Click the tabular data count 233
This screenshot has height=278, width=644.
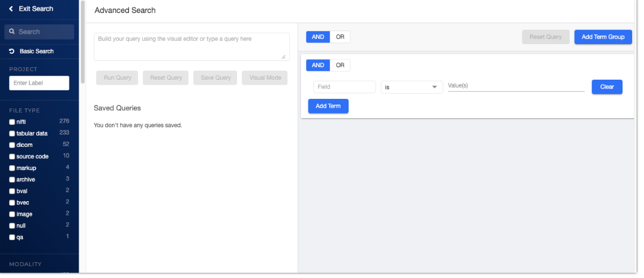click(64, 132)
